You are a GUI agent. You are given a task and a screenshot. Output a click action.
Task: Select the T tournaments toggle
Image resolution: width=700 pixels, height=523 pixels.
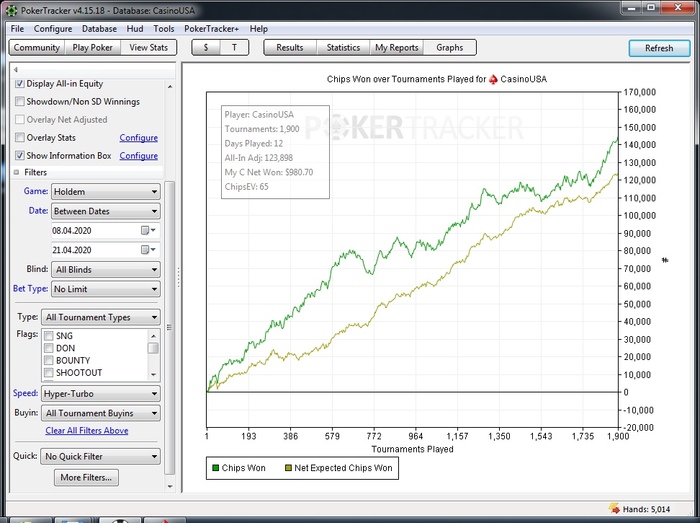click(x=234, y=47)
